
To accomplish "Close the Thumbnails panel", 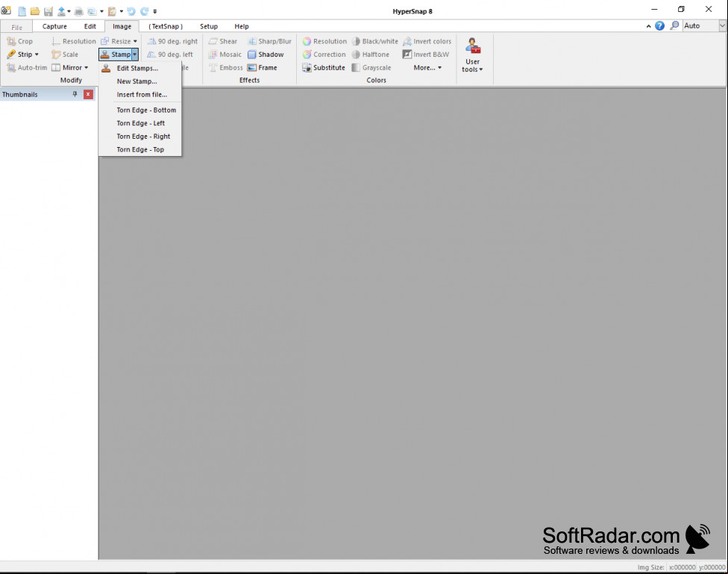I will (x=88, y=94).
